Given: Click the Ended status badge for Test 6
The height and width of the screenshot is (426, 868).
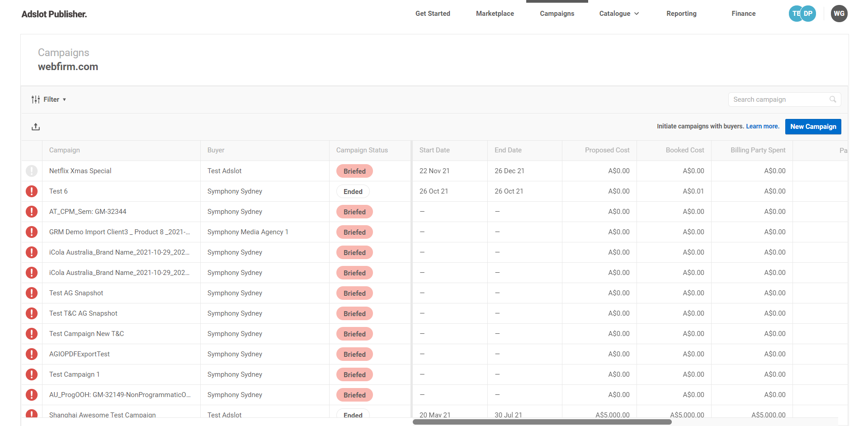Looking at the screenshot, I should click(x=353, y=192).
